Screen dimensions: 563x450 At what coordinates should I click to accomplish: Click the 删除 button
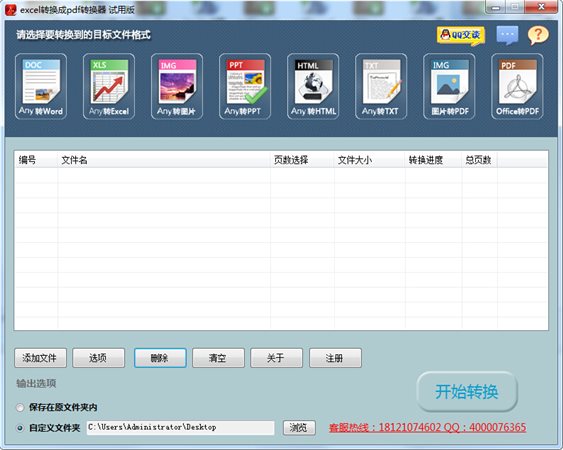pos(160,358)
